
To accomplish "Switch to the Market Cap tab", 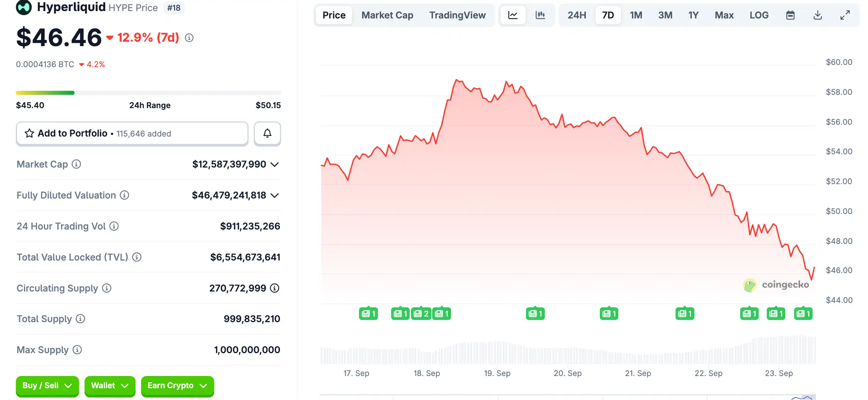I will click(387, 15).
